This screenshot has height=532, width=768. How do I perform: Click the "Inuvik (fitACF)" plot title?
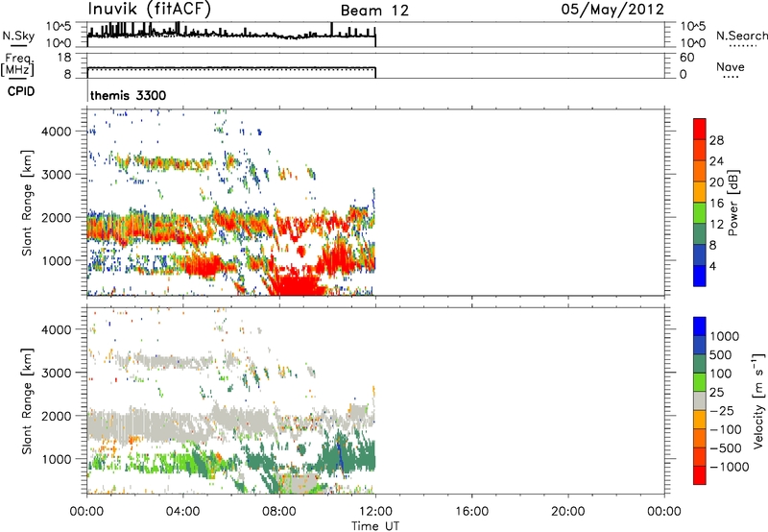click(x=150, y=10)
